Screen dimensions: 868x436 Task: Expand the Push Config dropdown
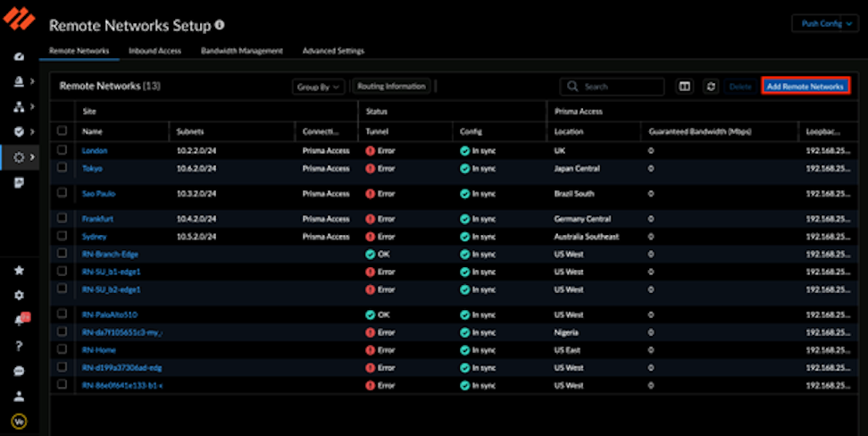pos(824,24)
